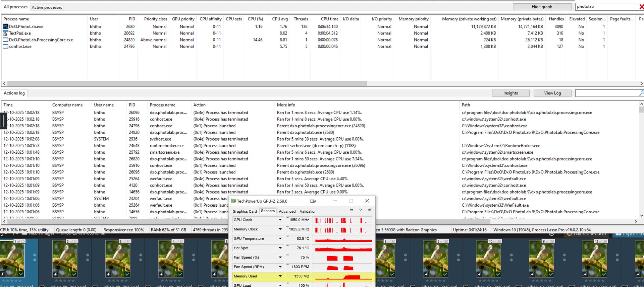644x287 pixels.
Task: Open the GPU Clock sensor dropdown
Action: pyautogui.click(x=280, y=220)
